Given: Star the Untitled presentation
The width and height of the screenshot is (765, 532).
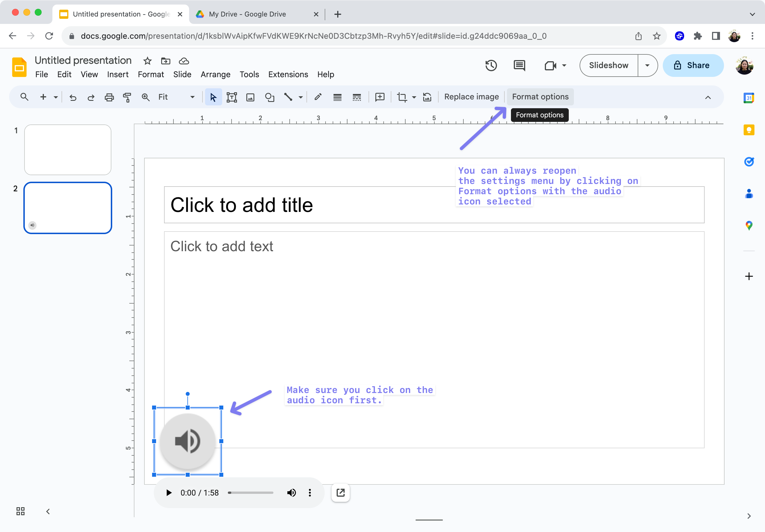Looking at the screenshot, I should pyautogui.click(x=147, y=61).
